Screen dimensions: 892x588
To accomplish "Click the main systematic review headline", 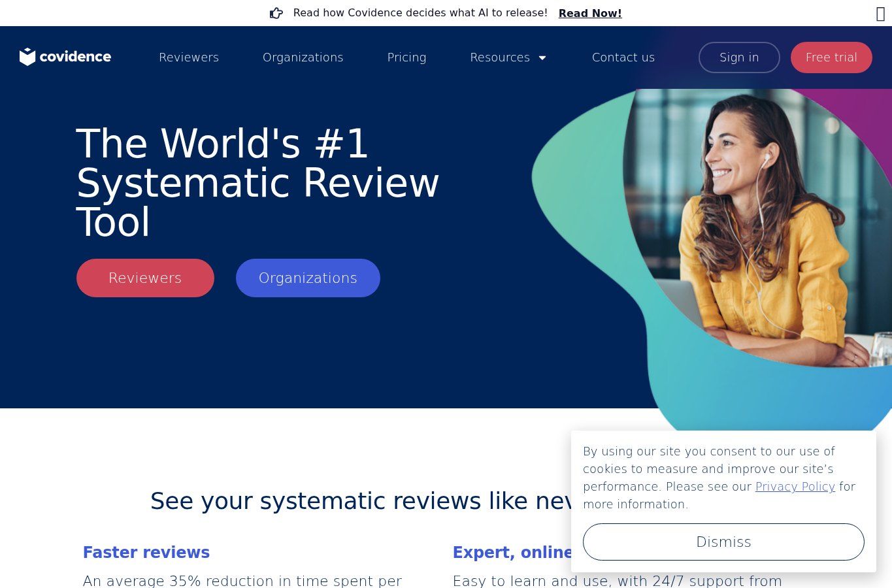I will 257,182.
